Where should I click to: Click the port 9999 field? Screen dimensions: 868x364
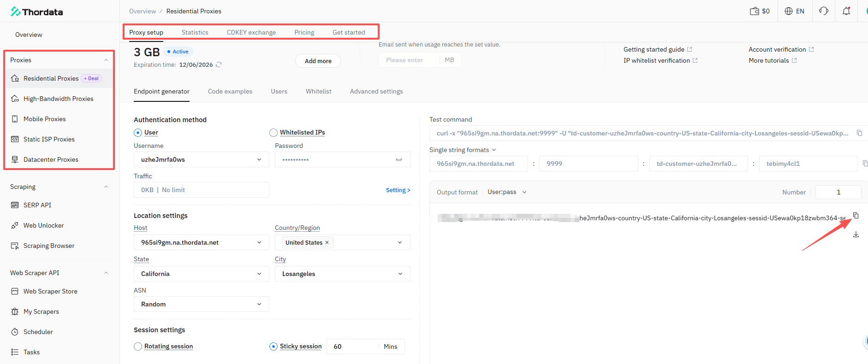point(589,164)
